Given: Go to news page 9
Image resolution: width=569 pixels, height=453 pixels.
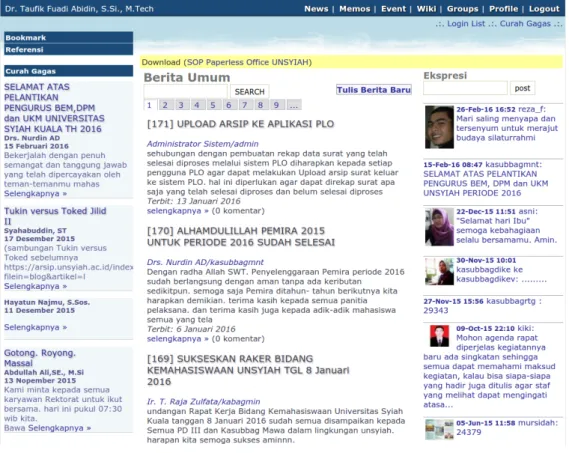Looking at the screenshot, I should click(277, 105).
